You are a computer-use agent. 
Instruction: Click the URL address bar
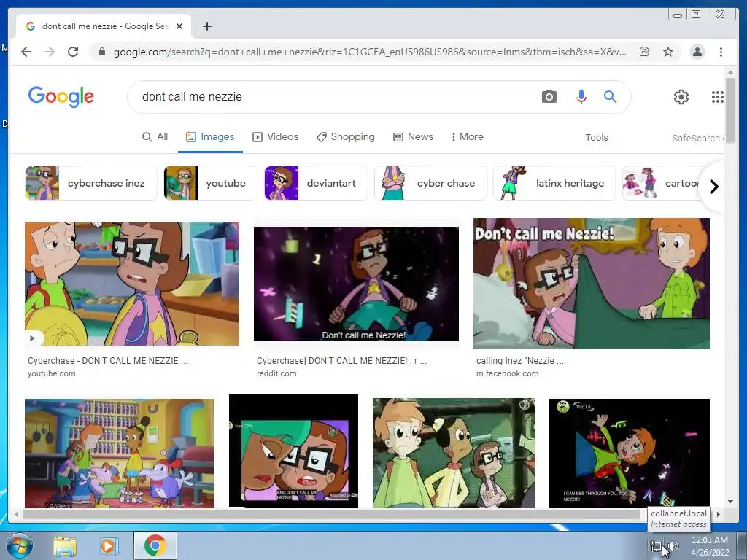pyautogui.click(x=370, y=52)
